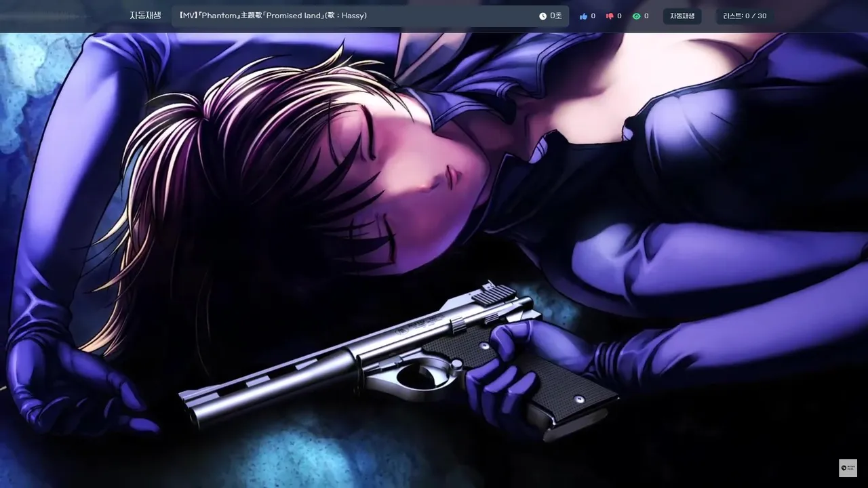Click the video artwork of the sleeping girl
The image size is (868, 488).
(434, 260)
